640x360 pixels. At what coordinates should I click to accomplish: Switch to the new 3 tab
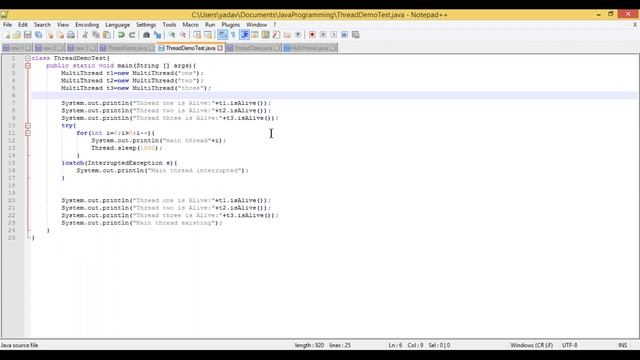click(x=82, y=48)
